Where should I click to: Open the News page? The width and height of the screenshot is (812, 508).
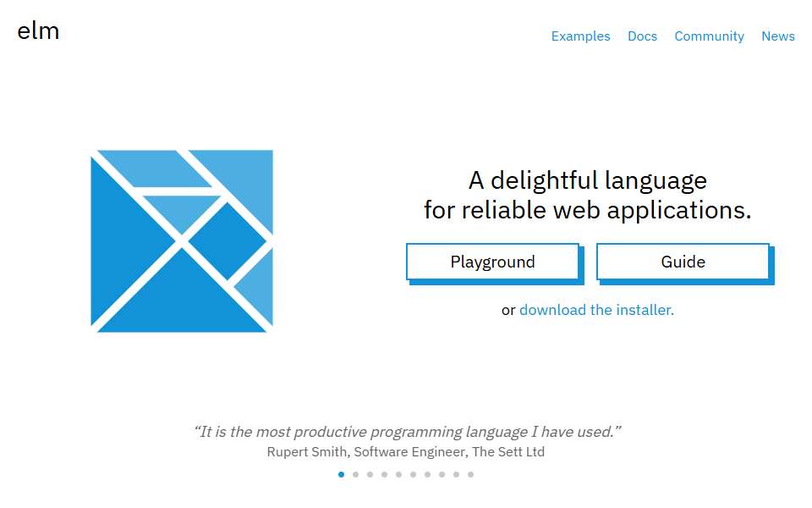coord(778,36)
